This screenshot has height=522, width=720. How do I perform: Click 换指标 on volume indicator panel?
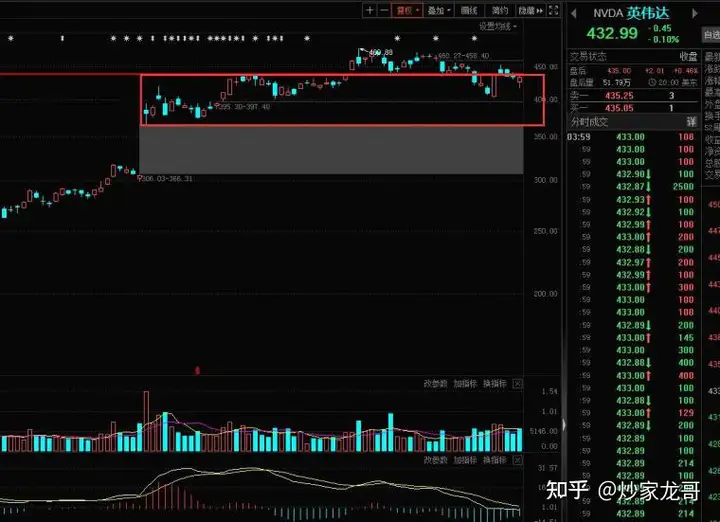[495, 383]
